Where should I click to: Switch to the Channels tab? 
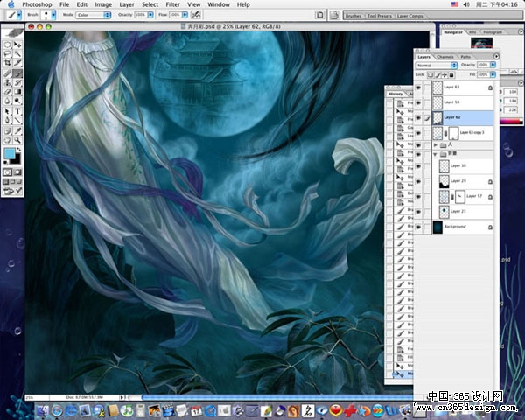click(445, 57)
